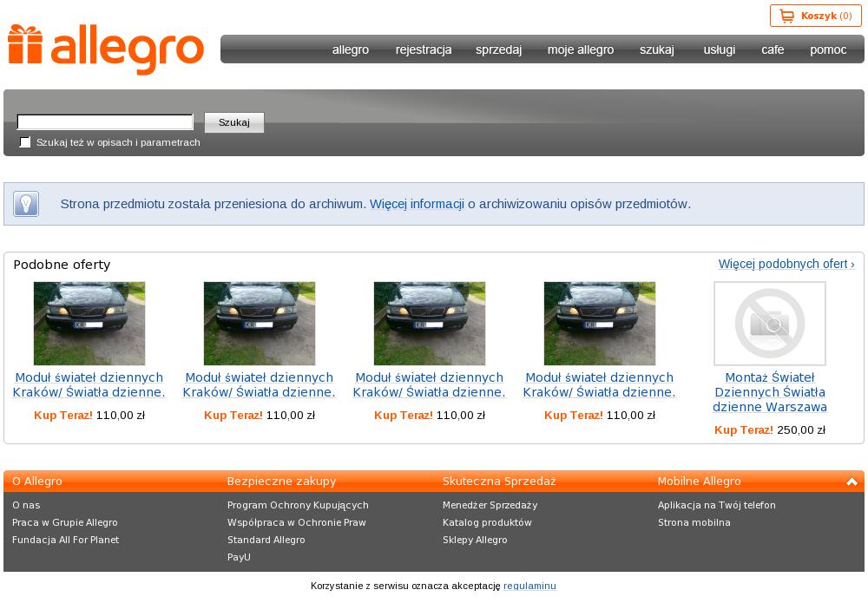Open the O nas footer link
The image size is (868, 603).
coord(26,505)
